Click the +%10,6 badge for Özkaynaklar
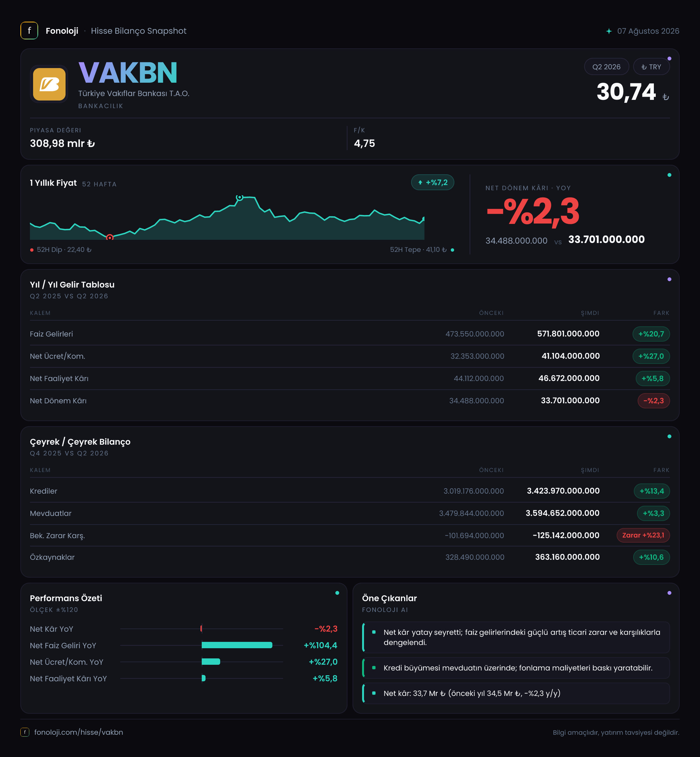The height and width of the screenshot is (757, 700). click(x=651, y=558)
